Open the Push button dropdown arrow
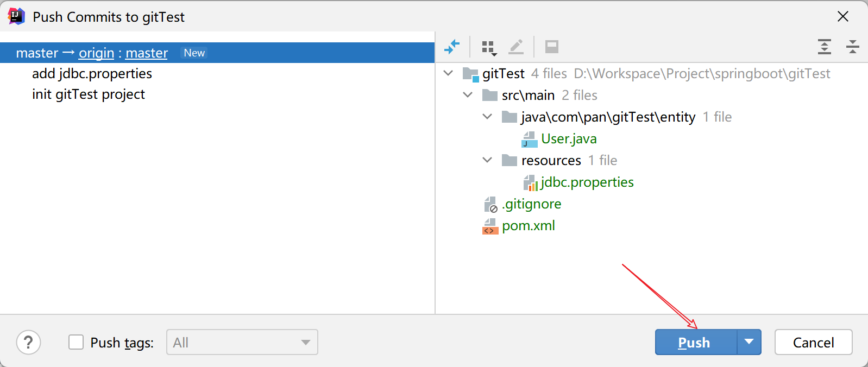This screenshot has height=367, width=868. pos(749,342)
